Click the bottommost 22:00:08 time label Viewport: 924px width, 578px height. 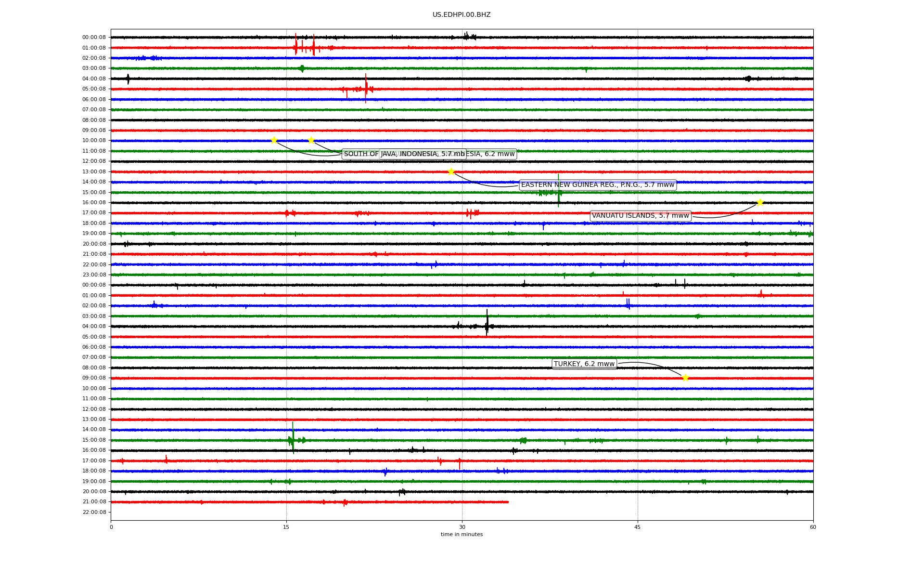[94, 512]
